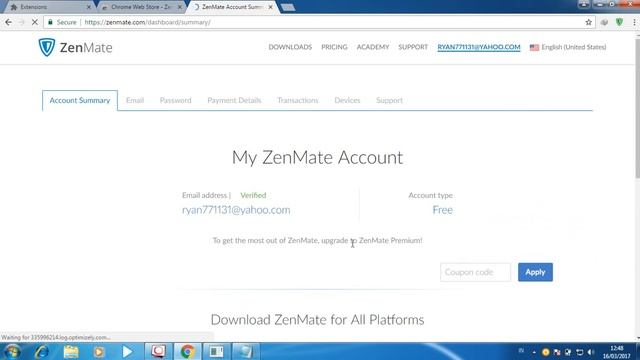Open File Explorer folder in taskbar
This screenshot has height=360, width=640.
[x=71, y=351]
